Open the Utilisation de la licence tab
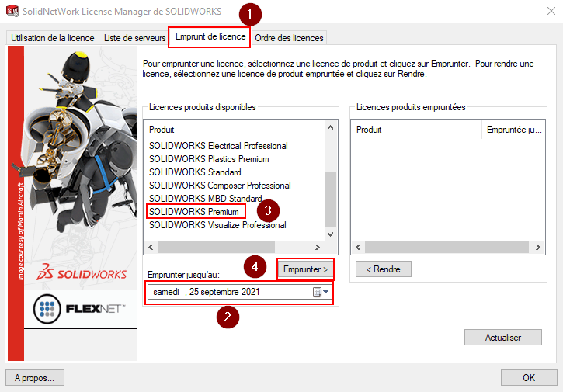The width and height of the screenshot is (563, 392). click(x=53, y=38)
